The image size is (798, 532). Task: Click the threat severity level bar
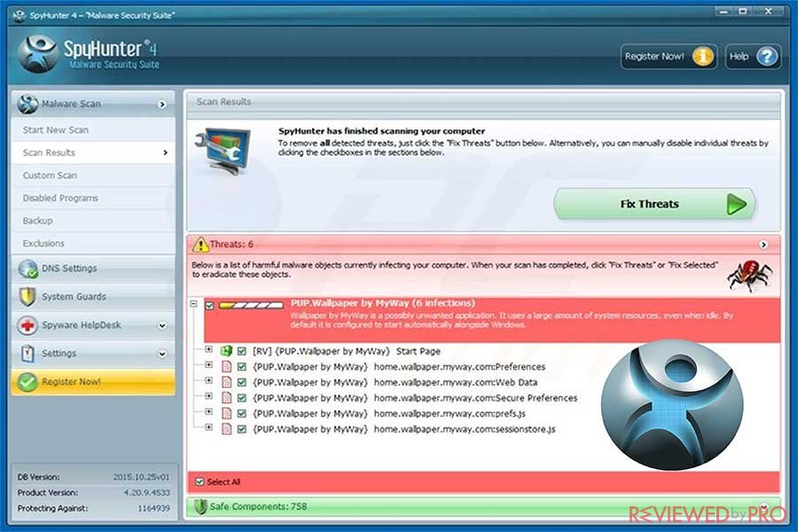tap(251, 305)
